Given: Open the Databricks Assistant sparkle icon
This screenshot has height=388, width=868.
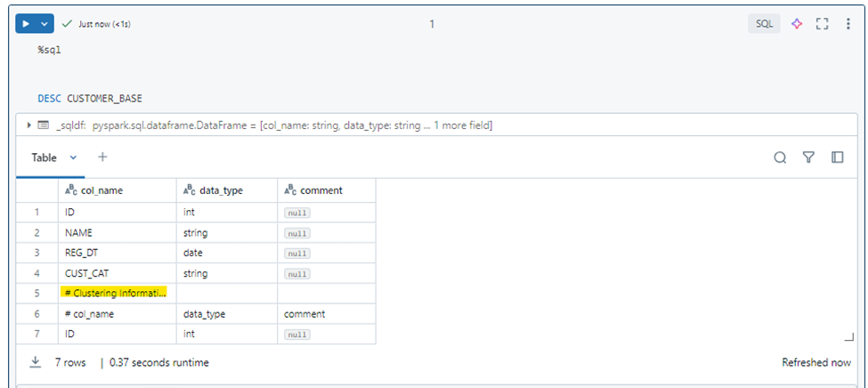Looking at the screenshot, I should pyautogui.click(x=797, y=24).
